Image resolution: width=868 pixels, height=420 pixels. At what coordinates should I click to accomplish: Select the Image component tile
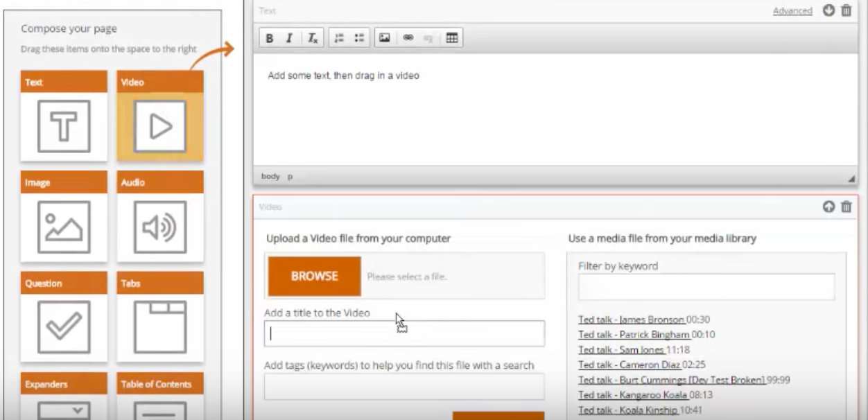(64, 217)
